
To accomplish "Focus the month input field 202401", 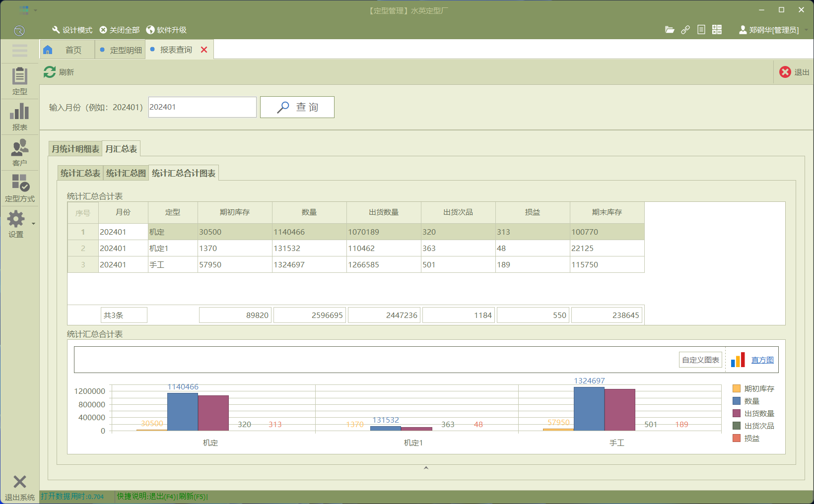I will (202, 107).
